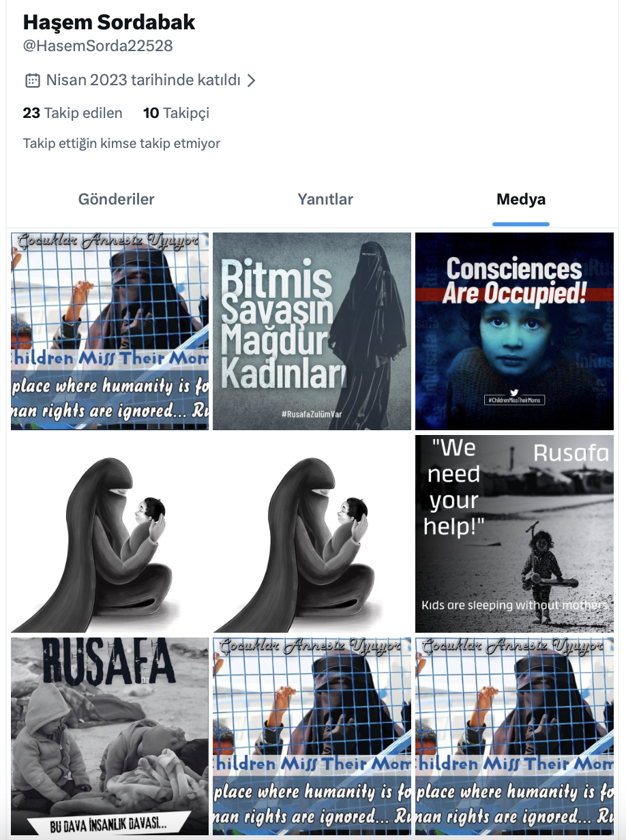Screen dimensions: 626x840
Task: Click the Haşem Sordabak profile name
Action: (109, 22)
